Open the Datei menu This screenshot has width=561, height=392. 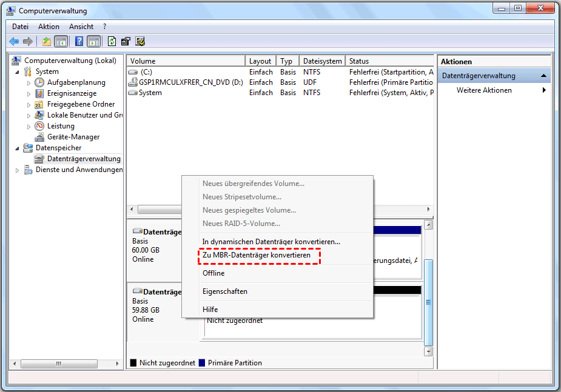click(20, 27)
